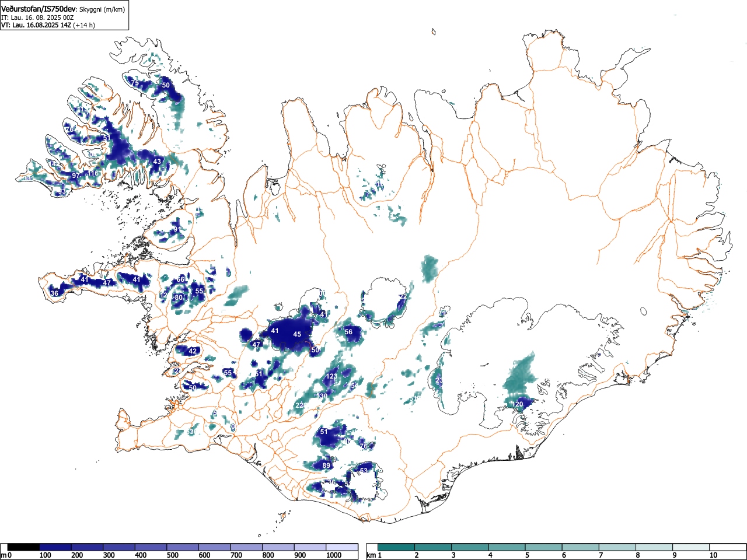
Task: Click the '500' tick label on meter legend
Action: click(x=172, y=555)
